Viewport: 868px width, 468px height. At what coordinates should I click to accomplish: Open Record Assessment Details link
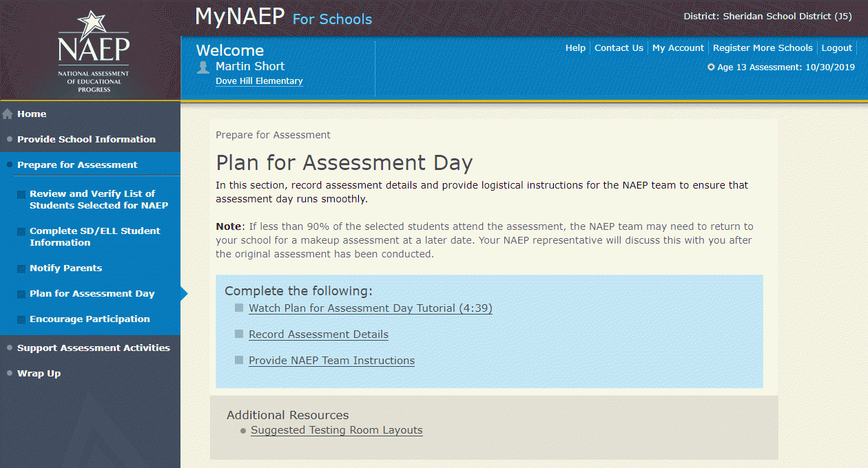point(318,334)
